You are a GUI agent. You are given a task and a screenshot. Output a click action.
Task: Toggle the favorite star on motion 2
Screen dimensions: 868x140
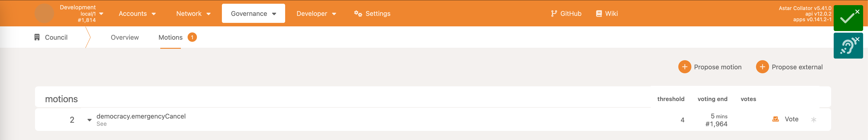[x=813, y=120]
